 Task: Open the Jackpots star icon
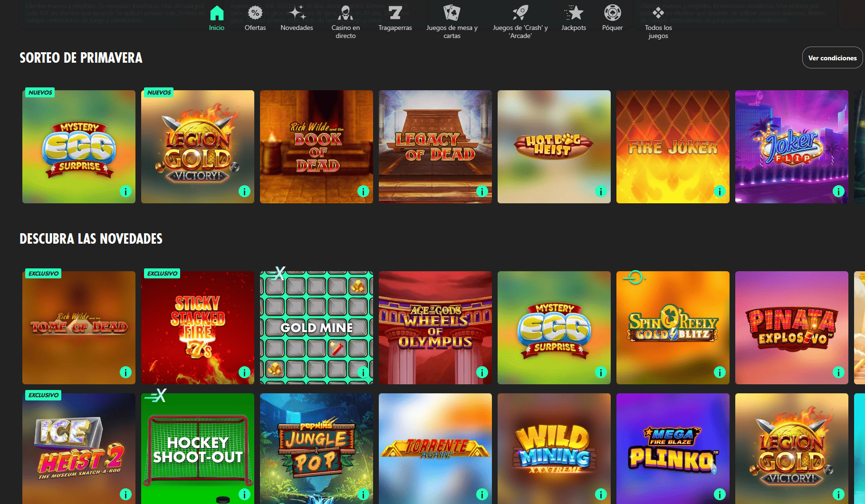tap(574, 13)
